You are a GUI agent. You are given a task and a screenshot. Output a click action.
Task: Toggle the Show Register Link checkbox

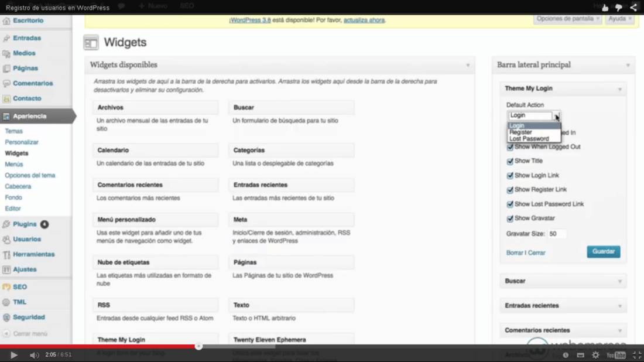point(510,190)
